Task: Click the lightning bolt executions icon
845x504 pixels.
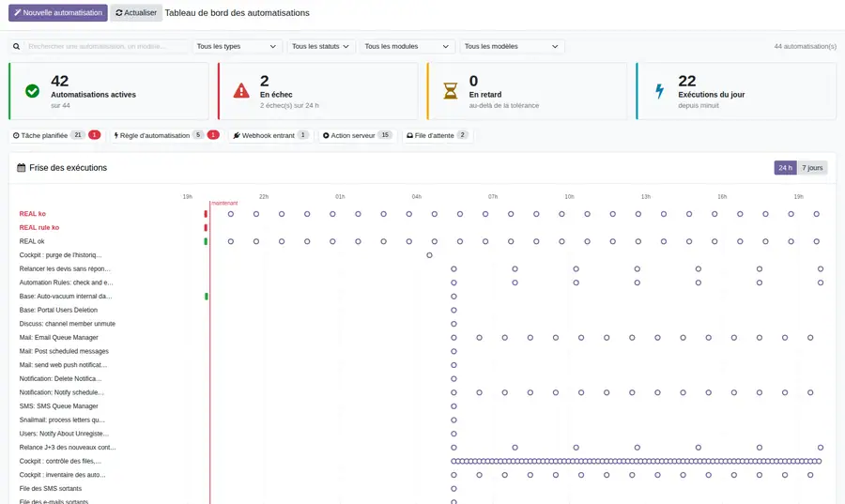Action: (660, 91)
